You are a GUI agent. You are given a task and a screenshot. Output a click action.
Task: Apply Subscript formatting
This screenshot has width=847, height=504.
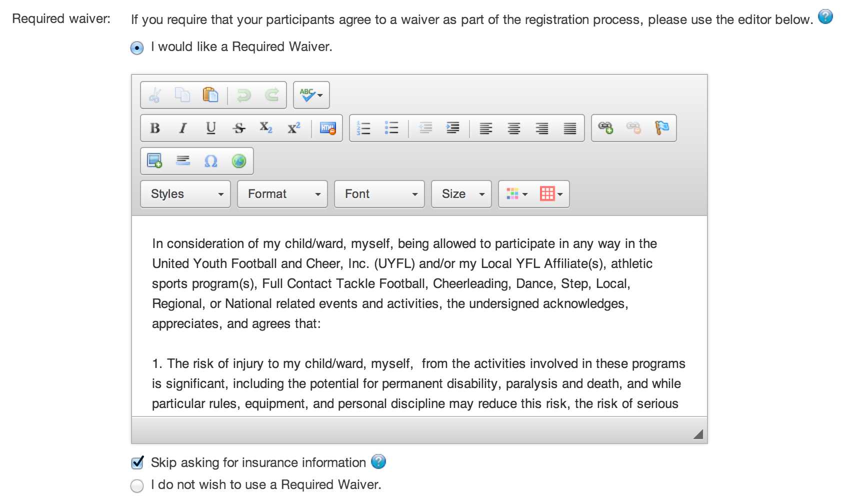point(266,128)
